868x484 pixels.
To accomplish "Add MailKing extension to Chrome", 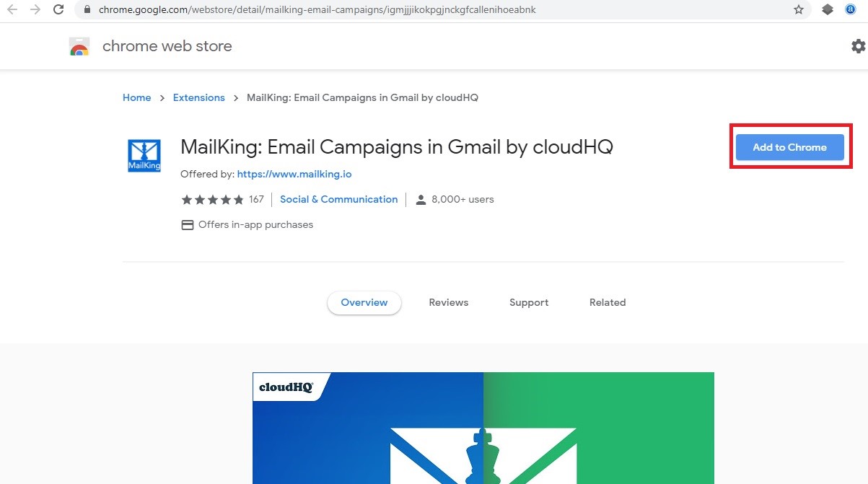I will (x=789, y=147).
